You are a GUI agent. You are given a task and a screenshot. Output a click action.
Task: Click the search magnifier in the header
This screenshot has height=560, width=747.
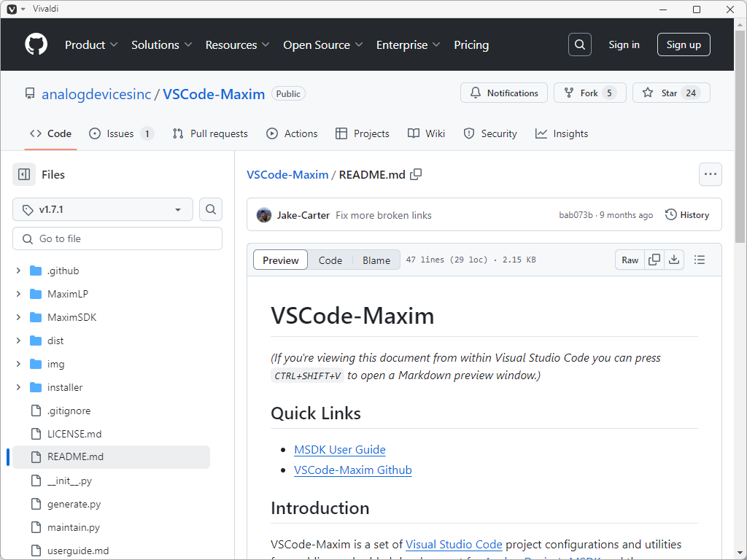click(x=580, y=44)
